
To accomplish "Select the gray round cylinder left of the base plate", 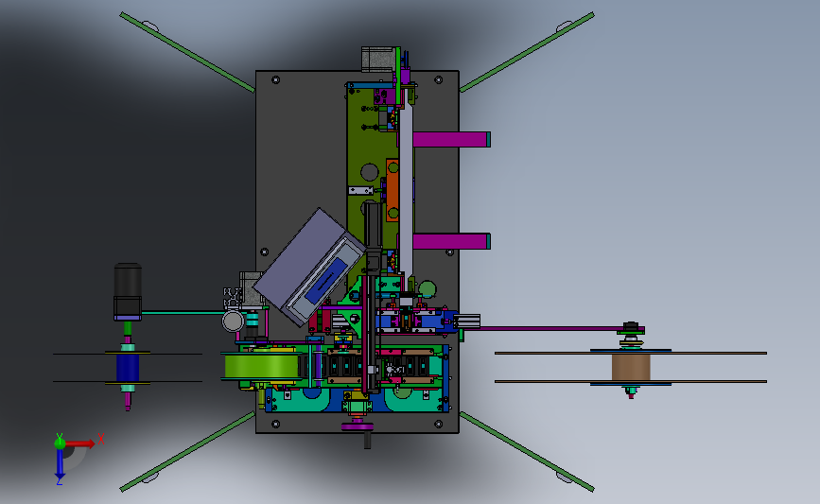I will (233, 321).
